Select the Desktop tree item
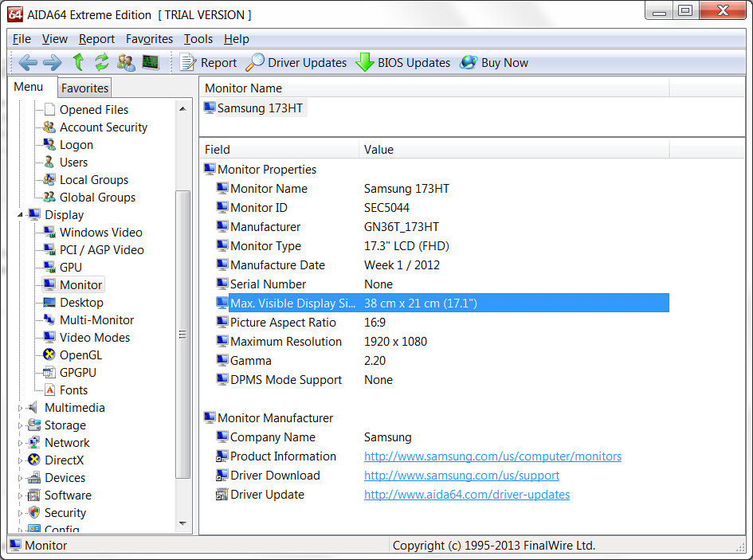Viewport: 753px width, 560px height. [x=81, y=303]
